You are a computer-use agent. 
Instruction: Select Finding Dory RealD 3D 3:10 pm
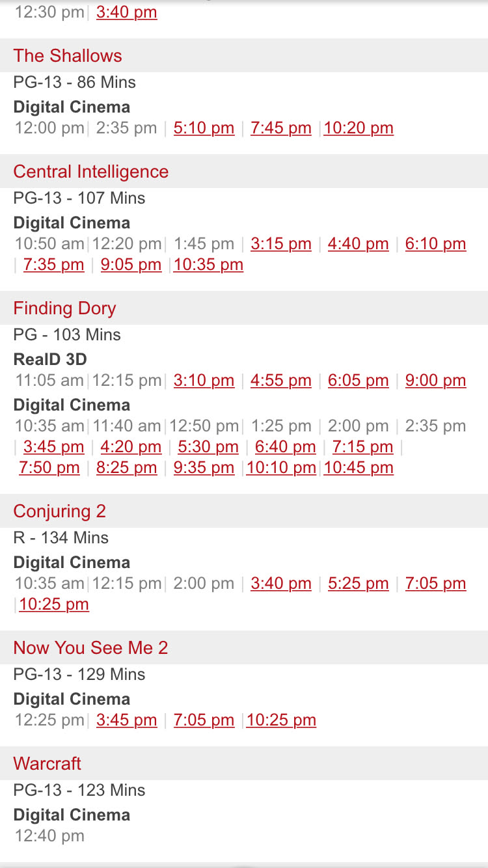(204, 381)
